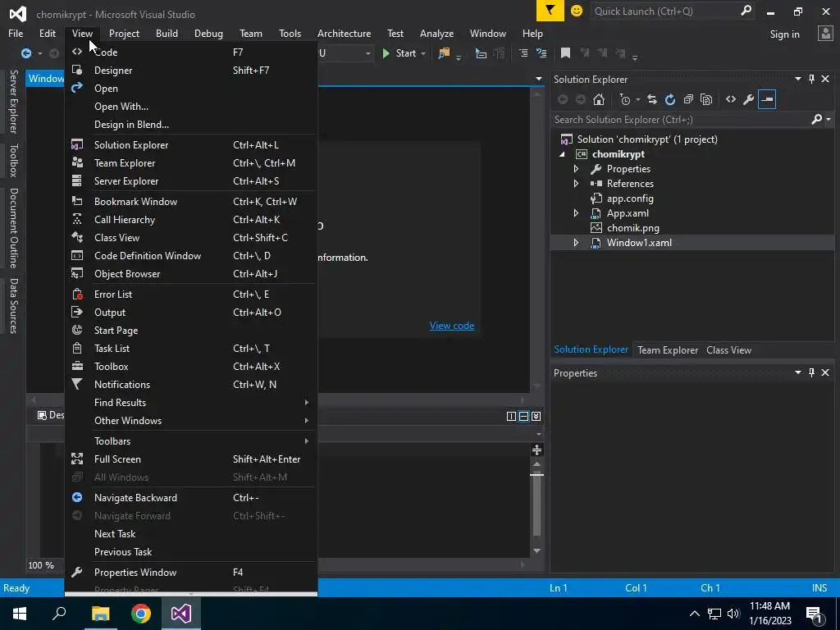Collapse the chomikrypt project node
840x630 pixels.
pyautogui.click(x=562, y=154)
